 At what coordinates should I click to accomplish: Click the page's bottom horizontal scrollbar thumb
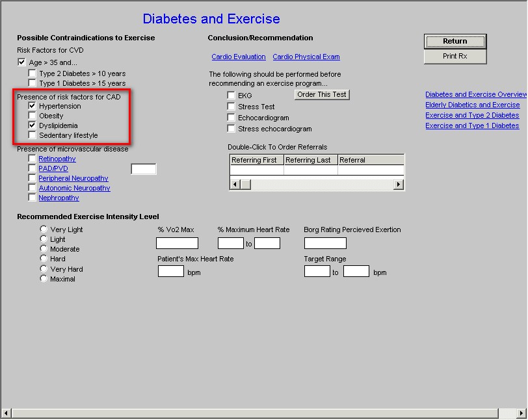(x=255, y=413)
